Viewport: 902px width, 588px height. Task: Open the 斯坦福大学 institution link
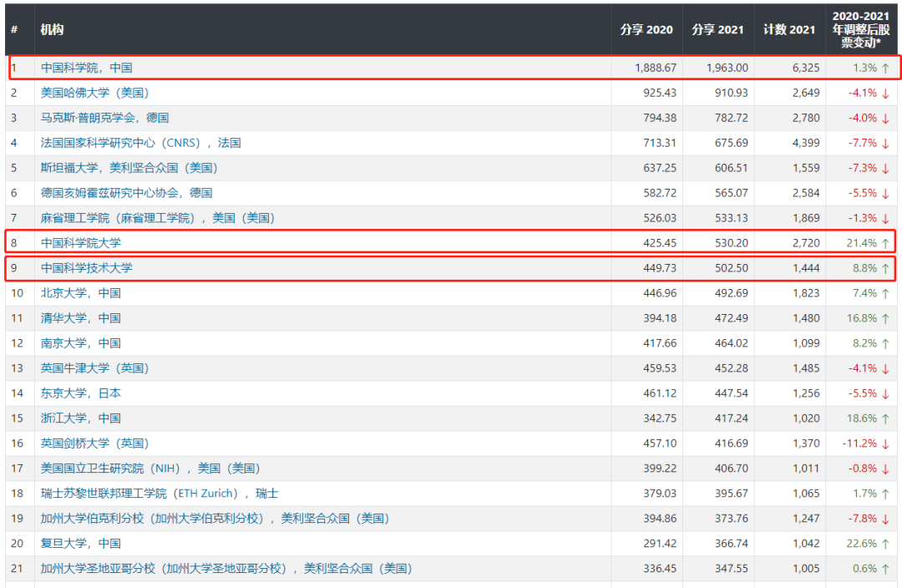[129, 168]
